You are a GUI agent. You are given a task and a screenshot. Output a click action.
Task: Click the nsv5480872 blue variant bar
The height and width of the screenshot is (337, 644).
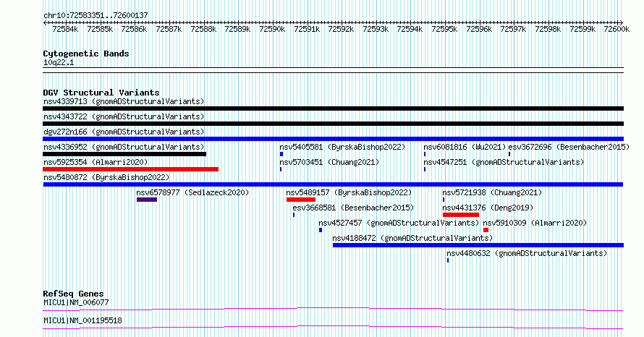(x=333, y=184)
